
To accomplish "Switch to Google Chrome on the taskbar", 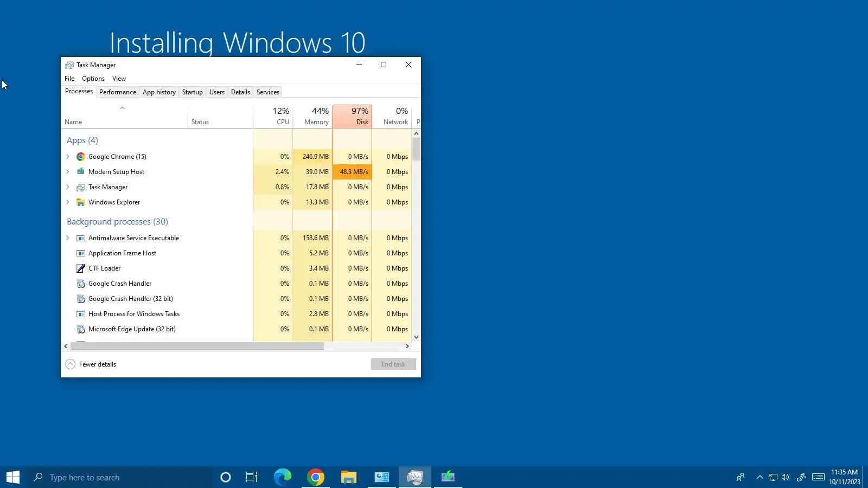I will [316, 477].
